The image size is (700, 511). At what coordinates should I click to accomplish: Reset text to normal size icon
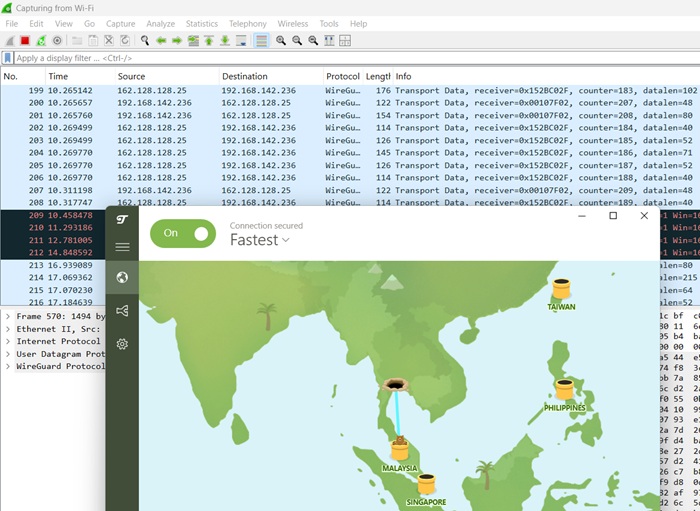313,41
